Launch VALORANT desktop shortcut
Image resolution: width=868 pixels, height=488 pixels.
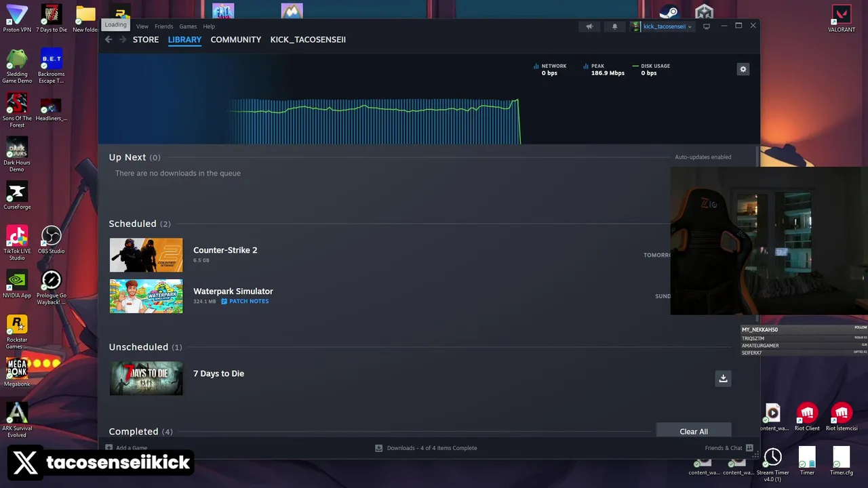(x=842, y=18)
